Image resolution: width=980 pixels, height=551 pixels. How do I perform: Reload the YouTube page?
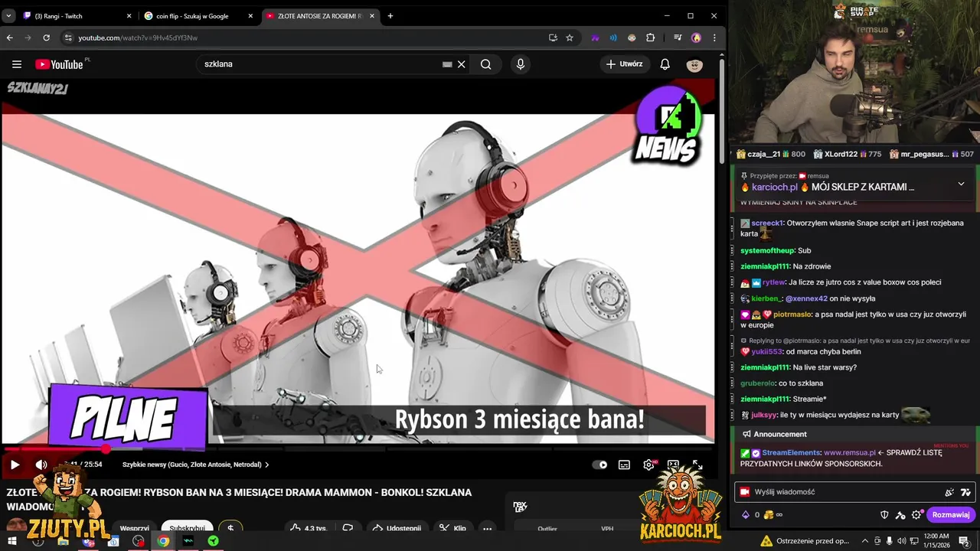coord(47,37)
